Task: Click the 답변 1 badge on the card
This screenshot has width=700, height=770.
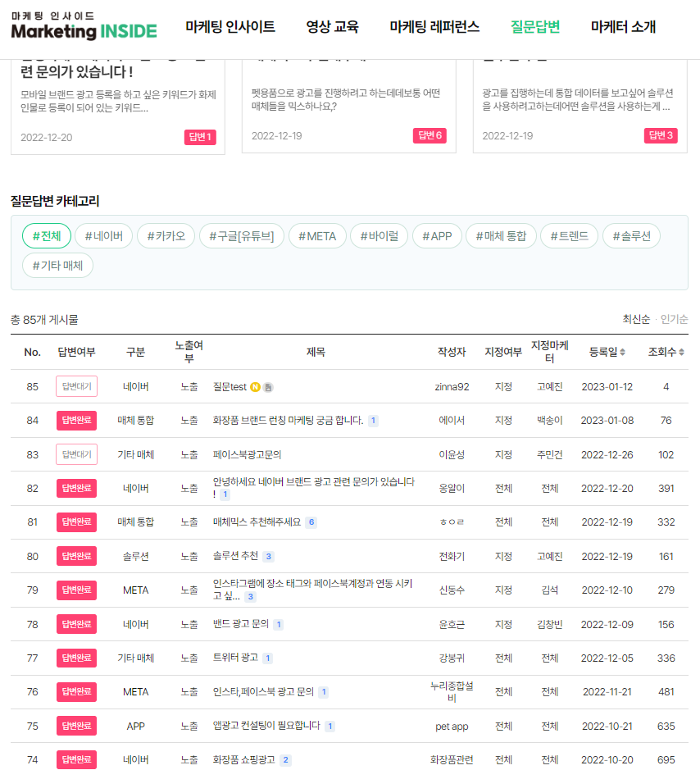Action: [x=200, y=137]
